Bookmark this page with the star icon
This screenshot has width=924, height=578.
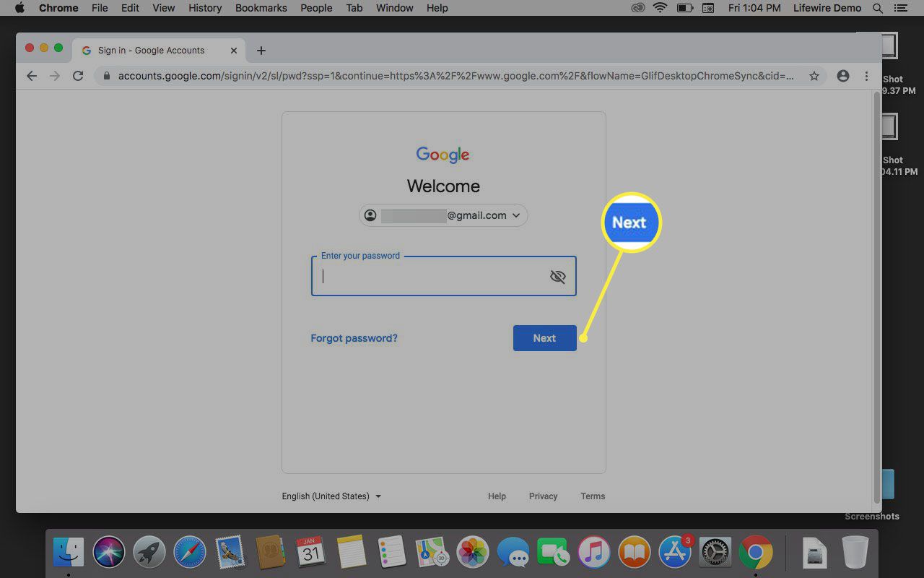pyautogui.click(x=814, y=76)
